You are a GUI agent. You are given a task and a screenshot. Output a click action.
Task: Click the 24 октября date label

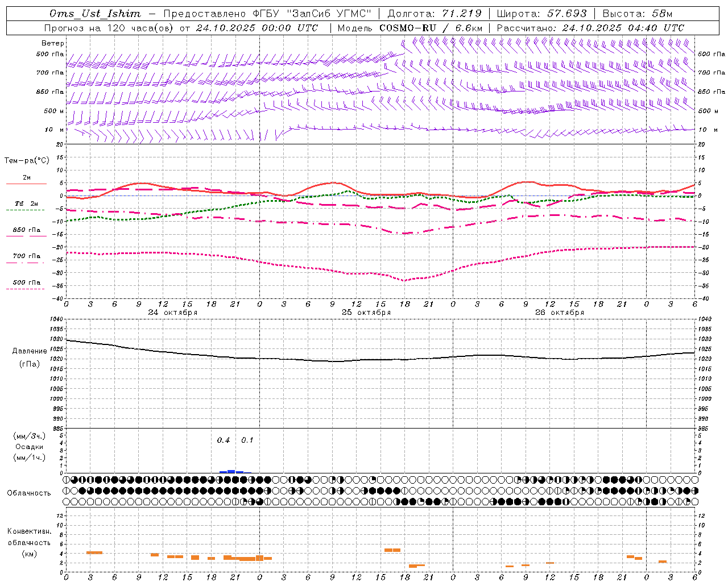(173, 313)
